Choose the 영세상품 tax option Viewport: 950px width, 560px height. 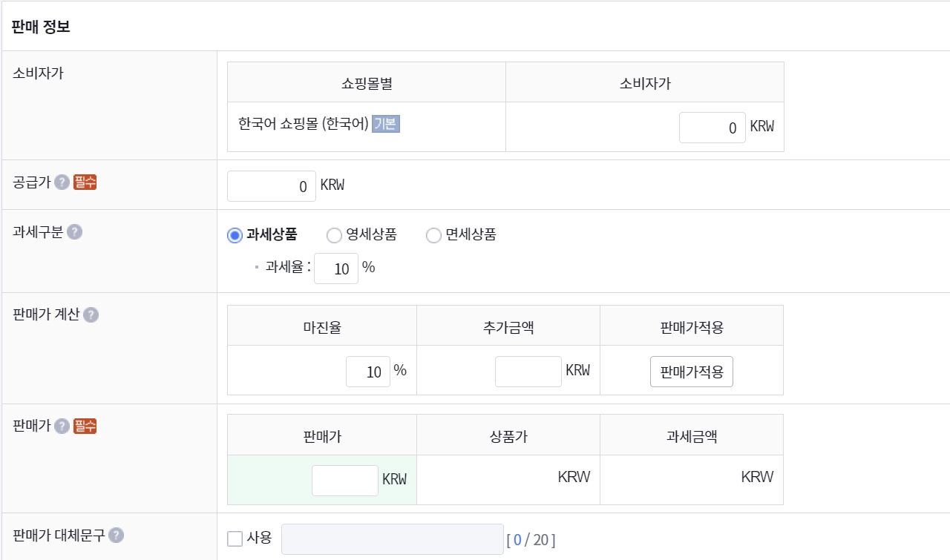pyautogui.click(x=334, y=235)
